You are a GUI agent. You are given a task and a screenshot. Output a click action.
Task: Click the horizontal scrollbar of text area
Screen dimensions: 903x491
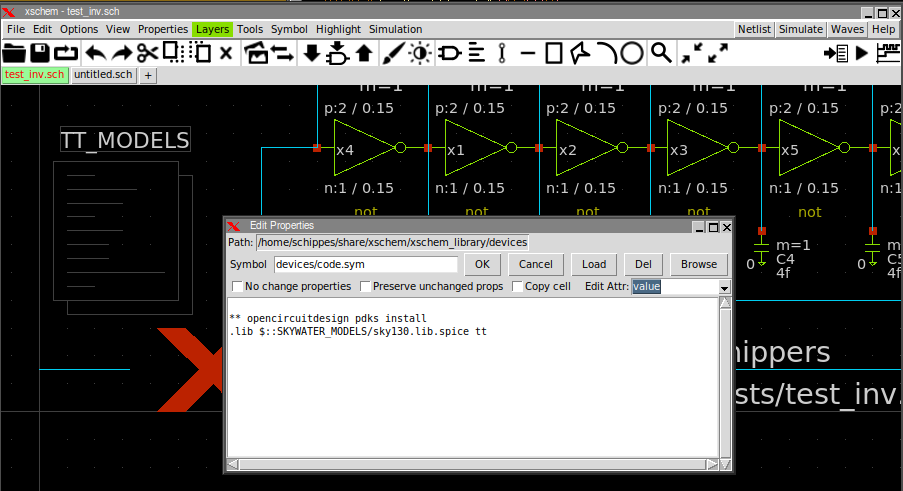click(470, 464)
